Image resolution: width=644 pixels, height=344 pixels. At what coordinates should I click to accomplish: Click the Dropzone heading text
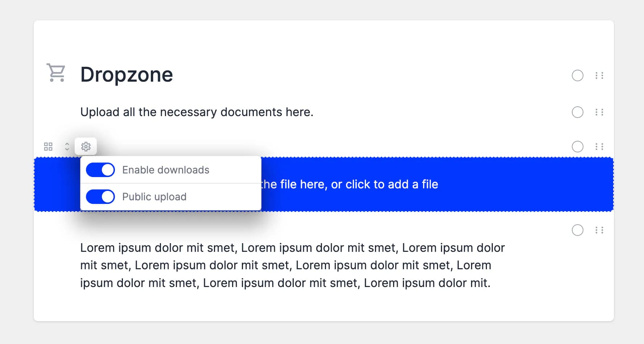coord(127,75)
